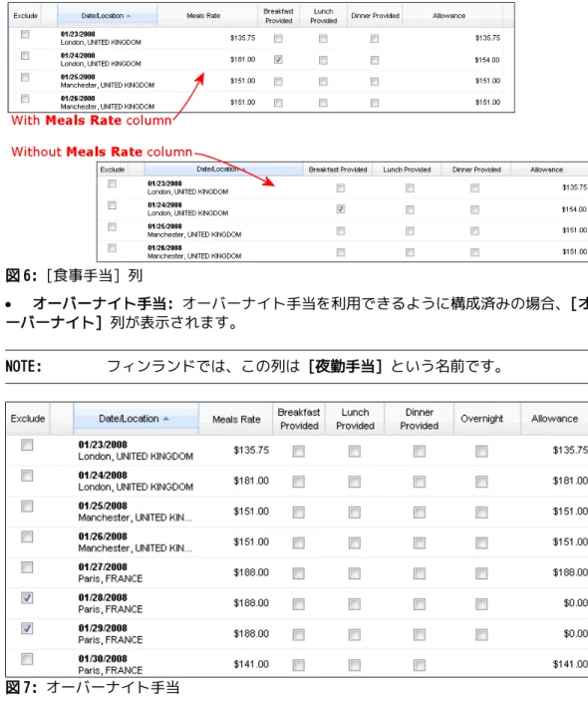Tick Exclude for 01/25/2008 in table without Meals Rate
This screenshot has height=702, width=588.
[x=112, y=226]
